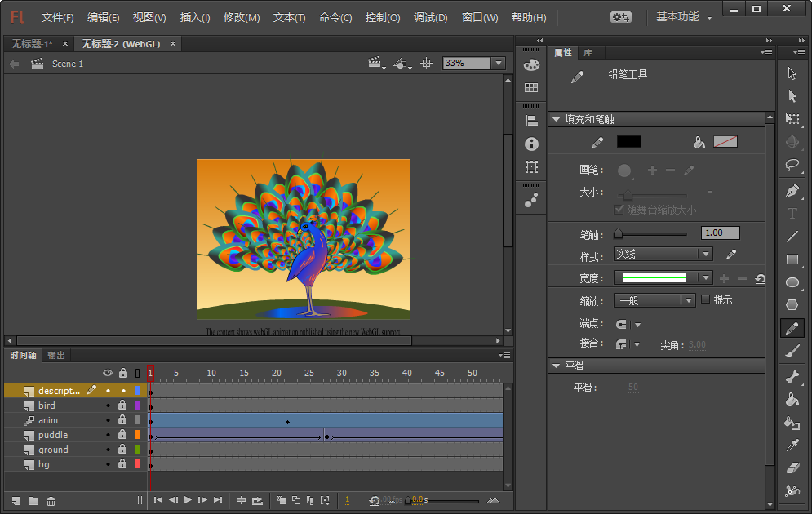
Task: Open the Info panel icon
Action: coord(531,144)
